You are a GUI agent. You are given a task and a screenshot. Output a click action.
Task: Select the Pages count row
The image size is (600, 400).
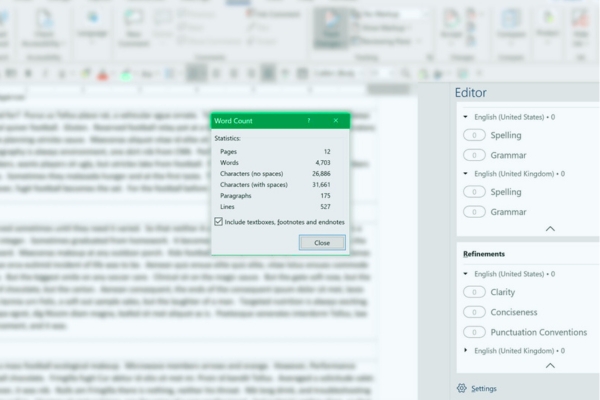point(275,152)
